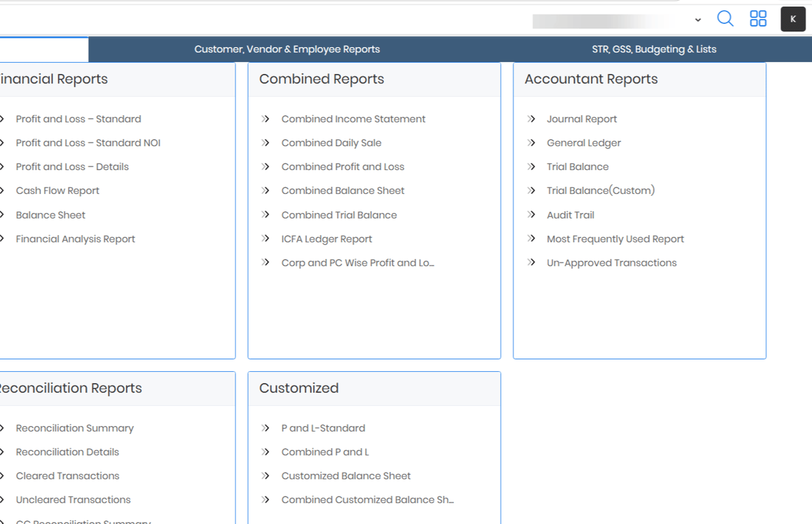Viewport: 812px width, 524px height.
Task: Open Corp and PC Wise Profit and Loss
Action: coord(358,263)
